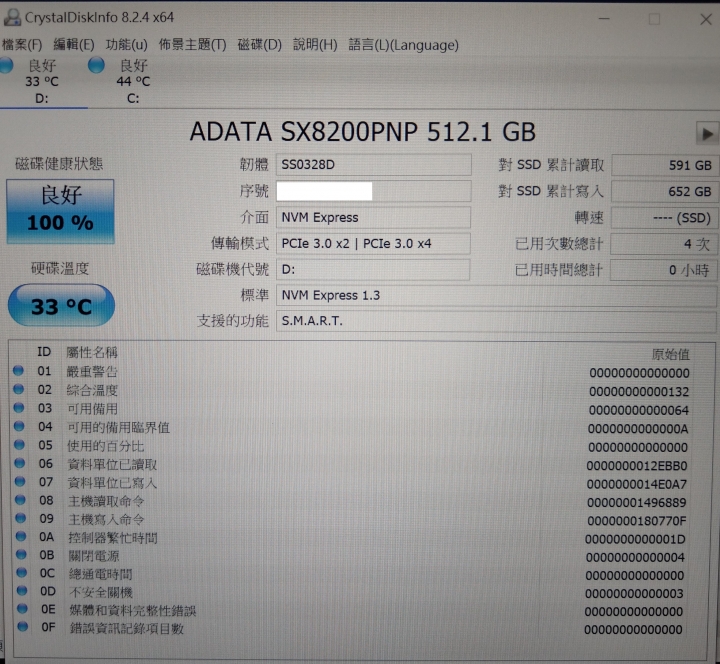
Task: Click status dot of attribute 0F 錯誤資訊記錄項目數
Action: pyautogui.click(x=22, y=626)
